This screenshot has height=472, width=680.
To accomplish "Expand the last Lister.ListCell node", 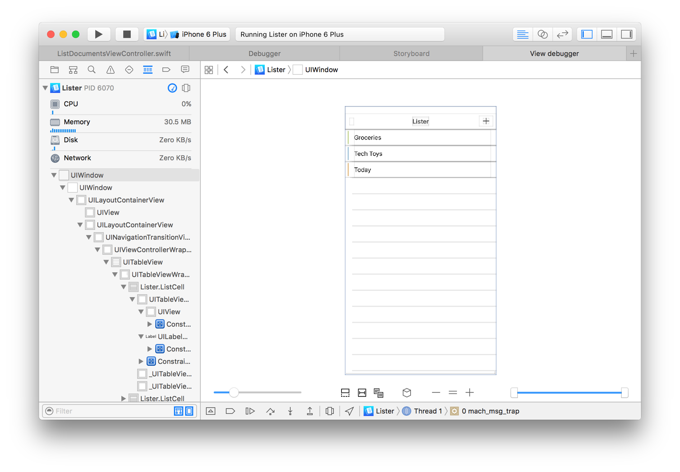I will coord(123,398).
